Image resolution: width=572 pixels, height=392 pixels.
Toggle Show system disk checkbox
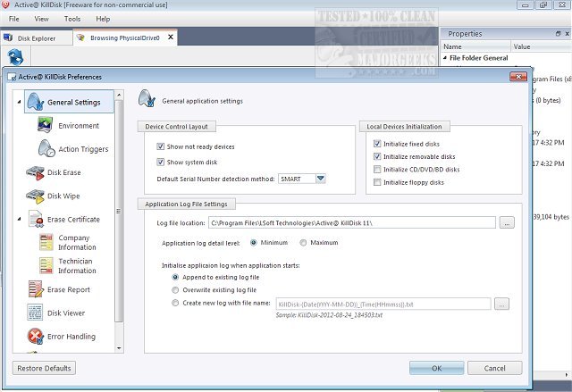coord(160,162)
